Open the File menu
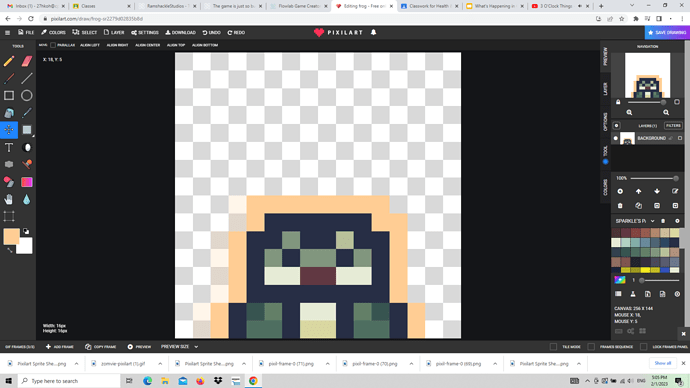This screenshot has height=388, width=690. 26,33
